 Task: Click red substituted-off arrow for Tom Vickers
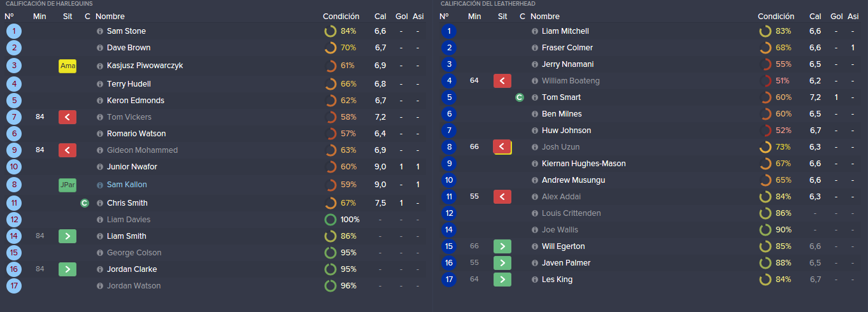point(68,117)
